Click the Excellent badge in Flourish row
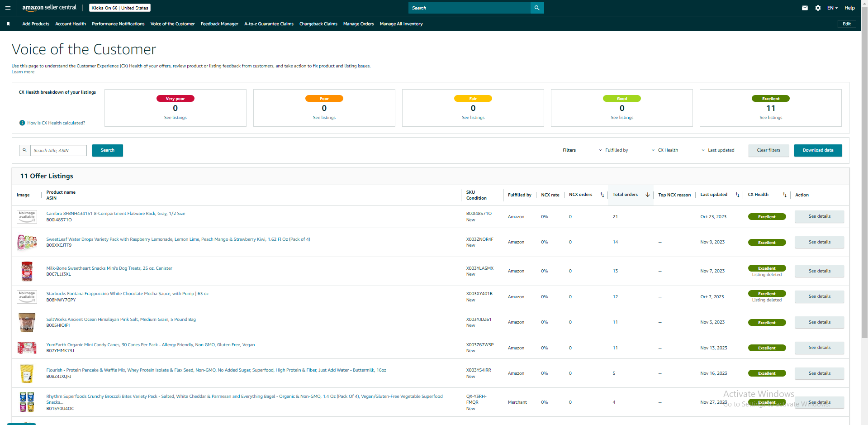868x425 pixels. click(x=767, y=373)
